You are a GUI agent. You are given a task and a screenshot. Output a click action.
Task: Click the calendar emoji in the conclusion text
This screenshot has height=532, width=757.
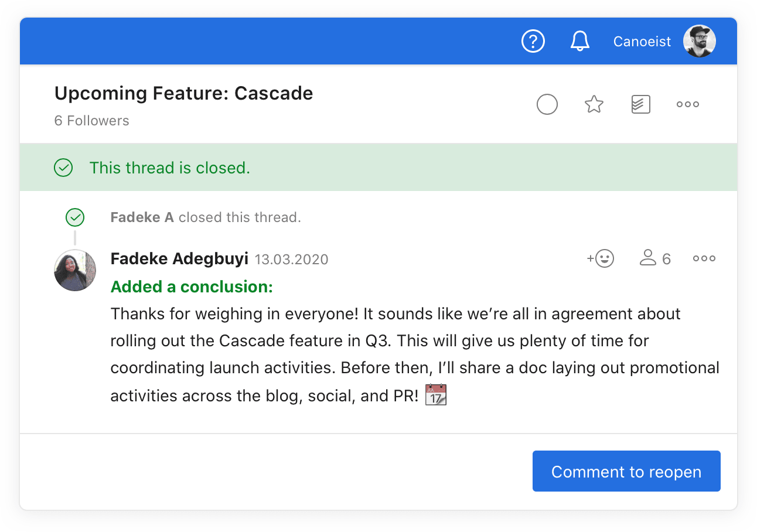coord(435,394)
